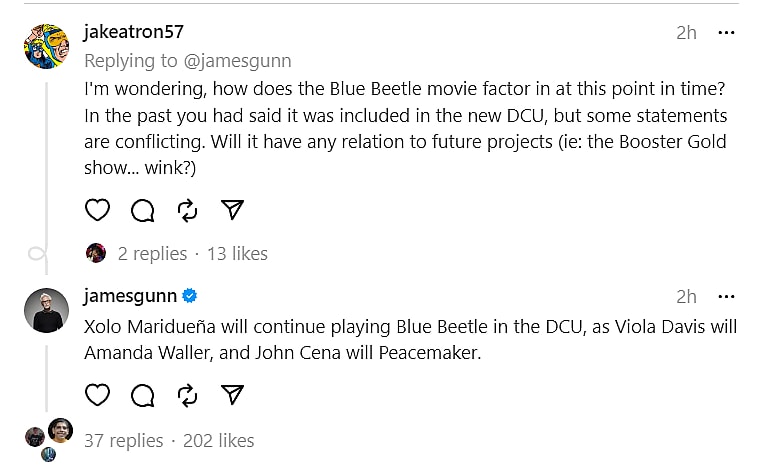View 37 replies on jamesgunn's post
The height and width of the screenshot is (474, 757).
pos(124,440)
